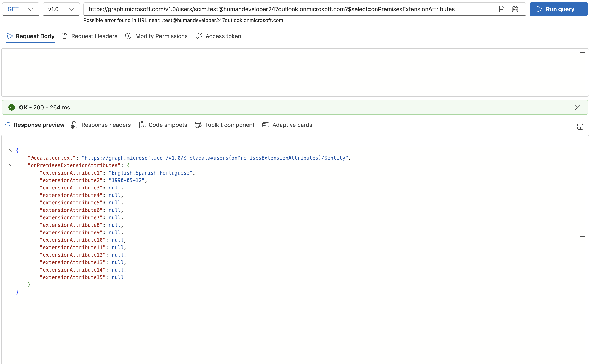Click inside the request body editor
This screenshot has height=364, width=591.
click(295, 72)
